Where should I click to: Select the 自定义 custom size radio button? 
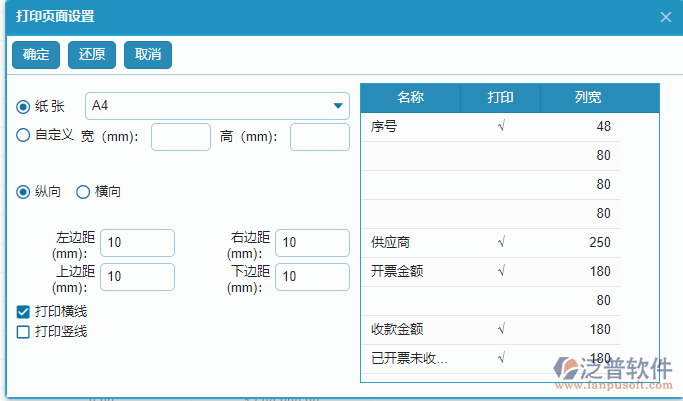point(23,135)
